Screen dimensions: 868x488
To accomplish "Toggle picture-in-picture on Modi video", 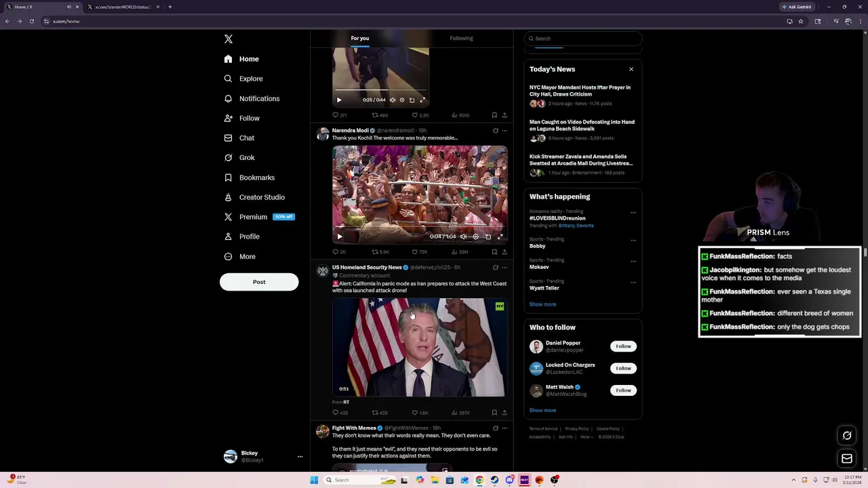I will pyautogui.click(x=488, y=237).
